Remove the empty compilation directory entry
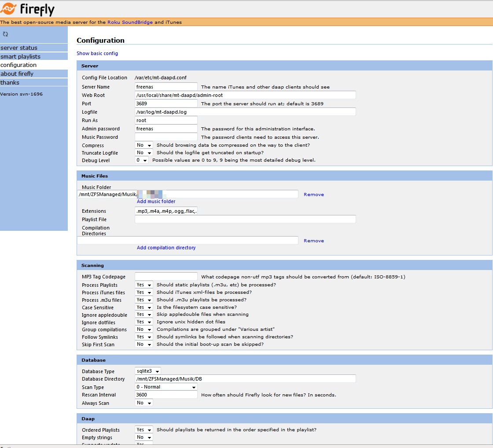The width and height of the screenshot is (493, 448). tap(314, 241)
